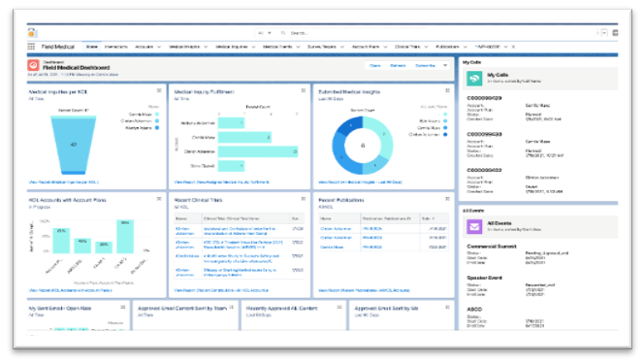This screenshot has width=644, height=364.
Task: Open the Medical Inquiries tab
Action: (x=232, y=47)
